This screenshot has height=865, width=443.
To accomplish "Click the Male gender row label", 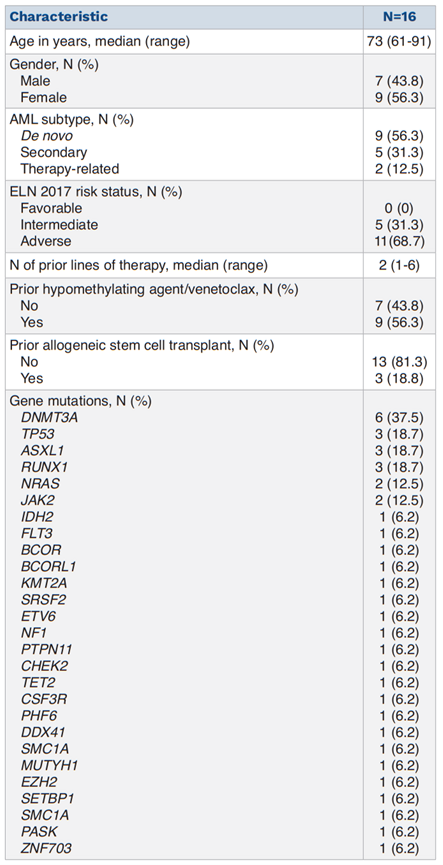I will coord(35,81).
